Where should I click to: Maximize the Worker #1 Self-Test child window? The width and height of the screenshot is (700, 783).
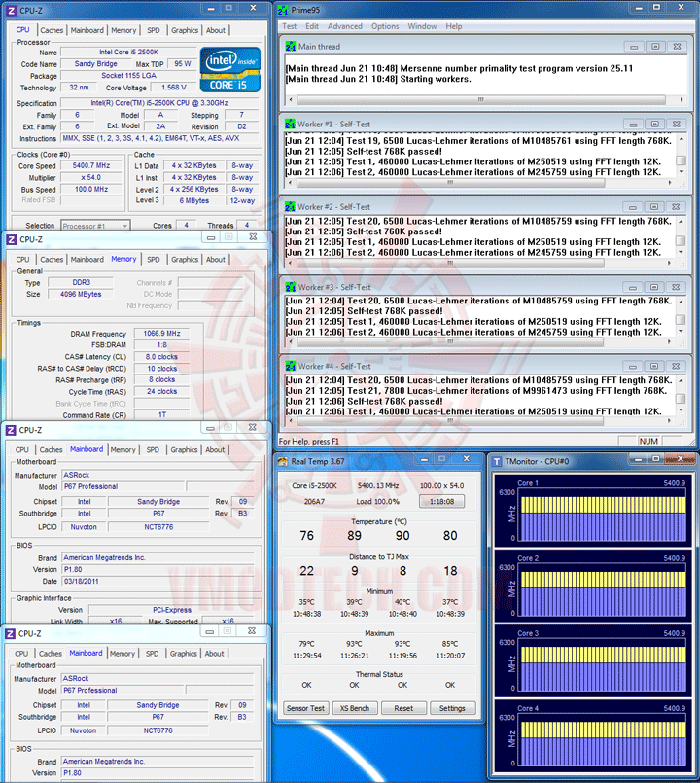654,124
